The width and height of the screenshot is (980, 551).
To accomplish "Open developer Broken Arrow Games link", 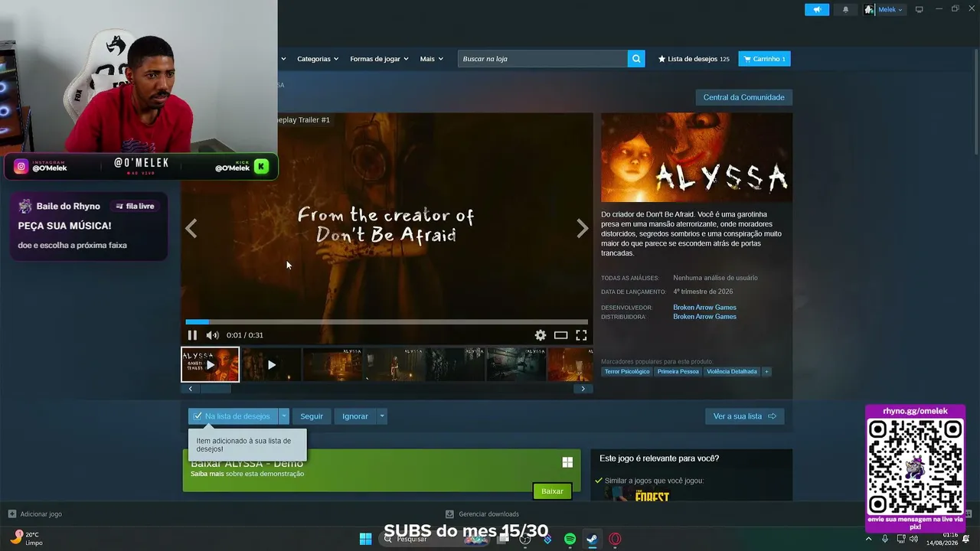I will pyautogui.click(x=704, y=308).
